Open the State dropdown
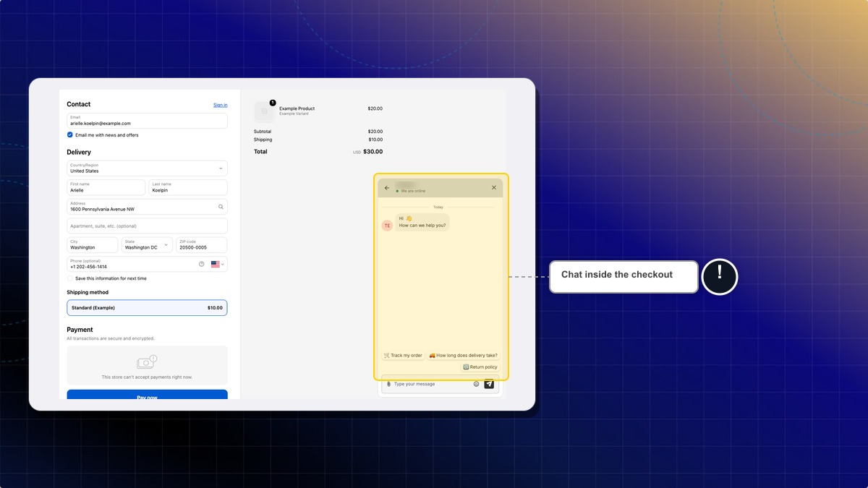The height and width of the screenshot is (488, 868). [x=147, y=245]
